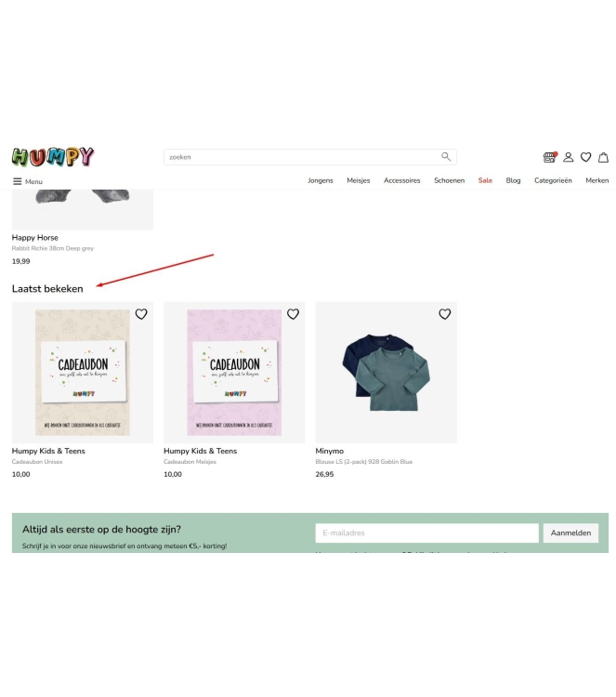This screenshot has width=616, height=697.
Task: Click the search magnifier icon
Action: point(446,156)
